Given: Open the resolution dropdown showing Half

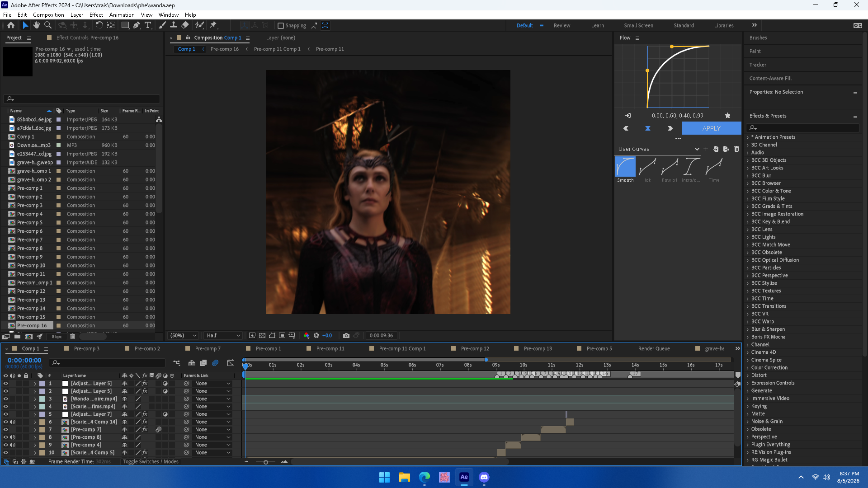Looking at the screenshot, I should (223, 335).
